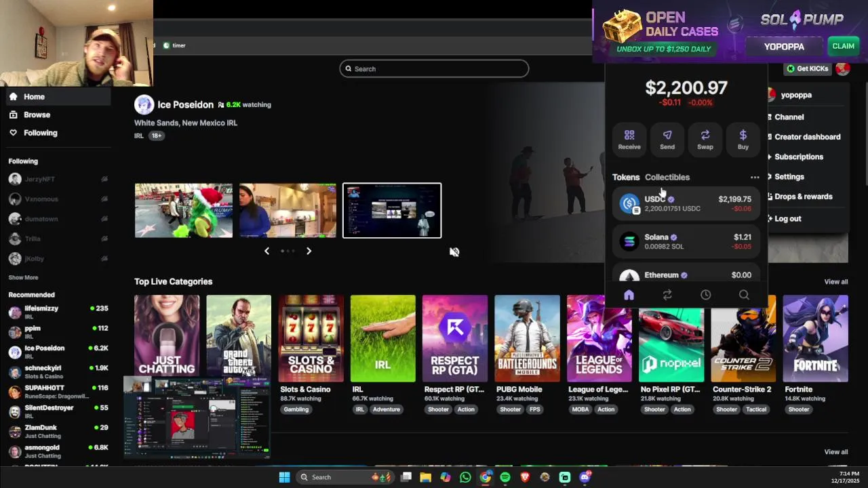Image resolution: width=868 pixels, height=488 pixels.
Task: Open the green IRL category card
Action: (x=383, y=338)
